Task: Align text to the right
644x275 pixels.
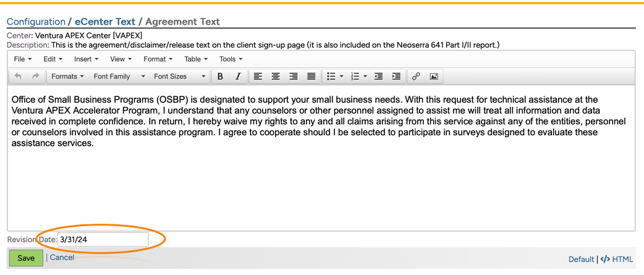Action: pyautogui.click(x=294, y=77)
